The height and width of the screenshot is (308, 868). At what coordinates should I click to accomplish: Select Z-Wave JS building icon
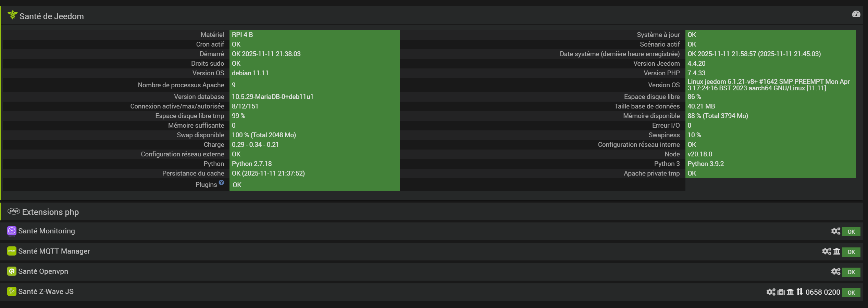click(790, 292)
